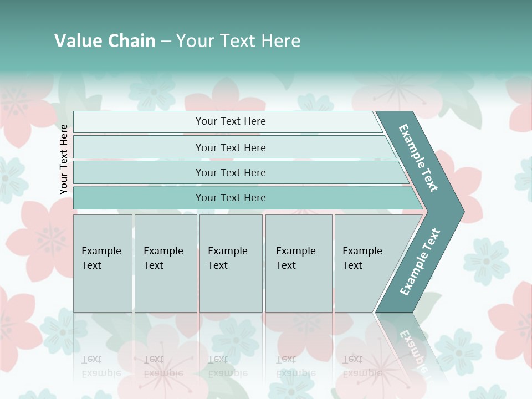Select the lower chevron arm labeled "Example Text"
Image resolution: width=532 pixels, height=399 pixels.
420,262
